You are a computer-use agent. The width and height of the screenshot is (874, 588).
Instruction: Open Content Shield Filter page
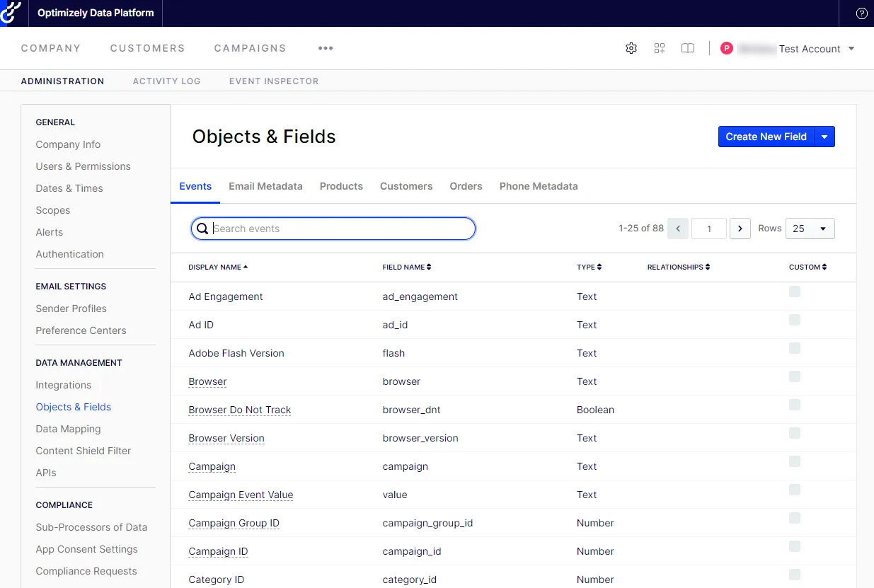84,451
